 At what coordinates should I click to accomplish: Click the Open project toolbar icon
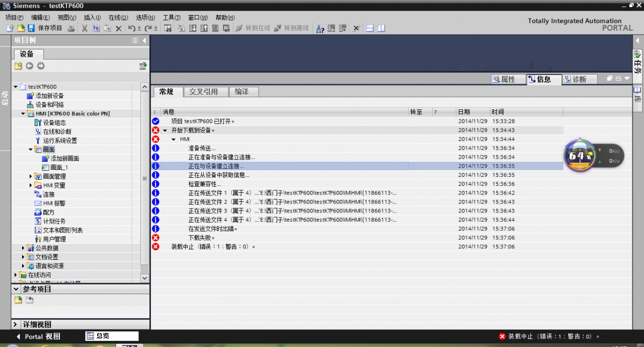coord(21,28)
